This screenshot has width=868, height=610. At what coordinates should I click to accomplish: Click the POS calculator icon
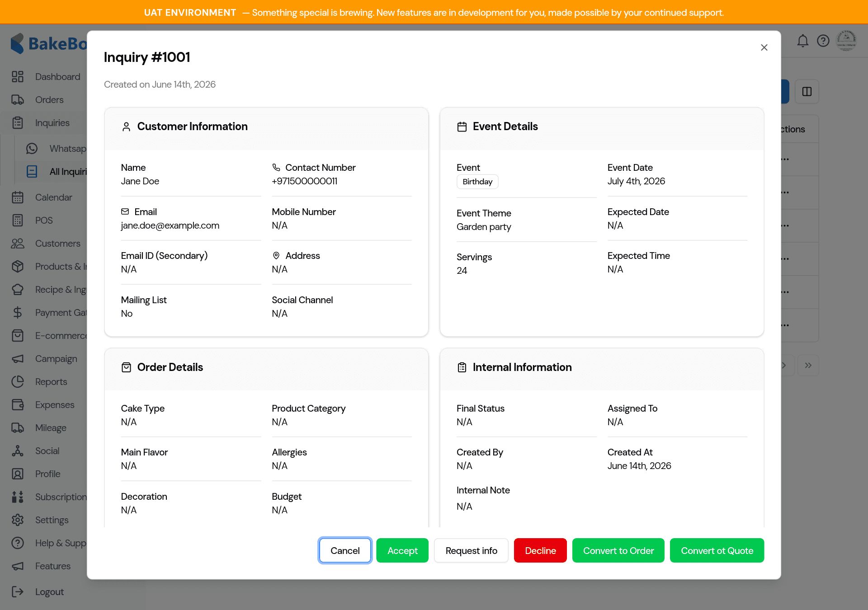click(18, 221)
